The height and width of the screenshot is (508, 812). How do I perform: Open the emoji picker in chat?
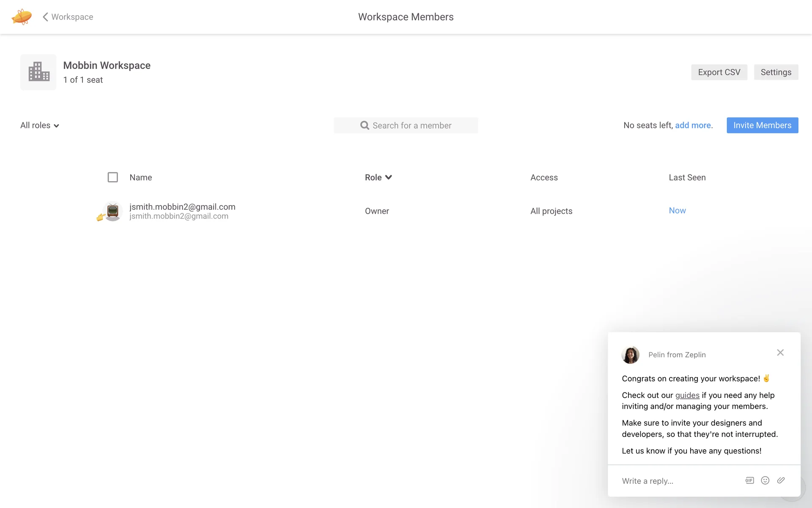pyautogui.click(x=765, y=480)
